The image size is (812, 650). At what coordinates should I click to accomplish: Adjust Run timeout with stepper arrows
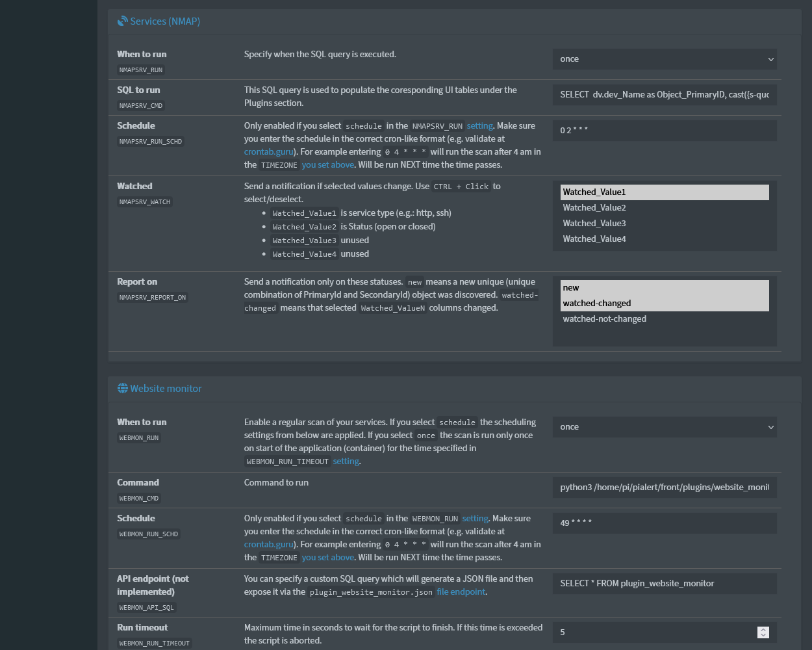coord(763,632)
